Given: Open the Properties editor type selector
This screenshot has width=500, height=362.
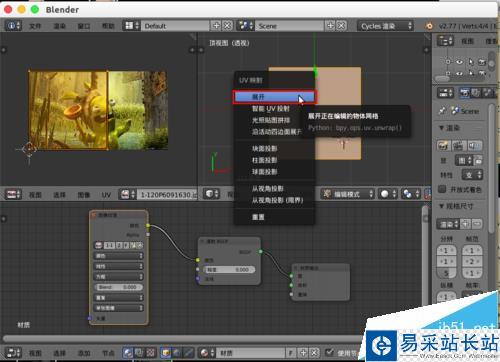Looking at the screenshot, I should [x=446, y=93].
